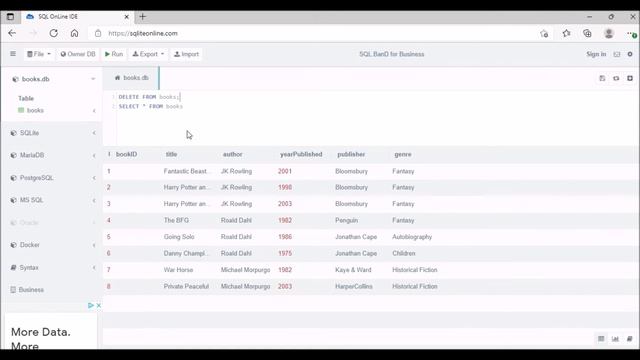
Task: Close the advertisement with the X
Action: pyautogui.click(x=98, y=305)
